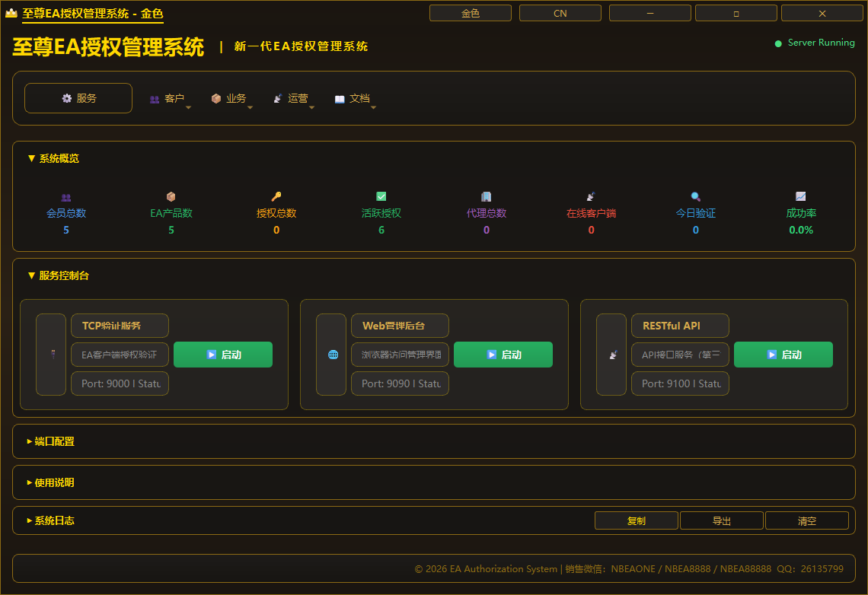Click the 成功率 chart icon

801,196
